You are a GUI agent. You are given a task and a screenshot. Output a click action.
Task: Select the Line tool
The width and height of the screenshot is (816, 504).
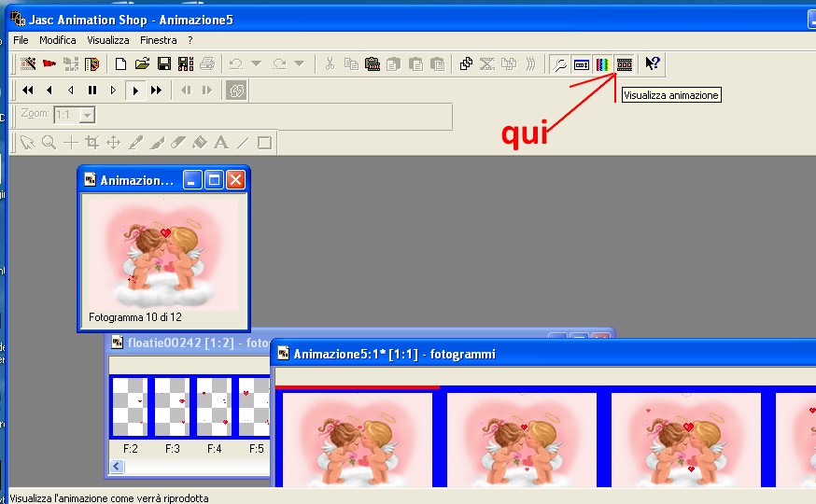243,142
